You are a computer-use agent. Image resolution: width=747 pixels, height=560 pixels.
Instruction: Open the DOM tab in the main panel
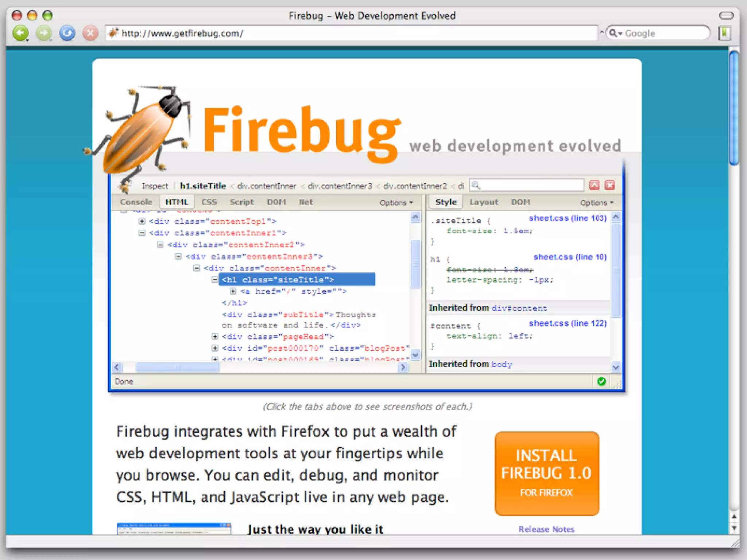tap(276, 202)
